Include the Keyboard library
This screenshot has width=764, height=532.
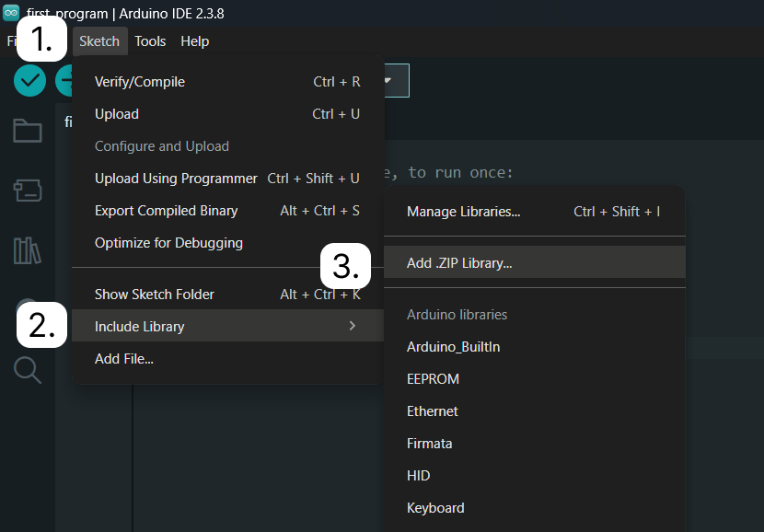[x=535, y=508]
